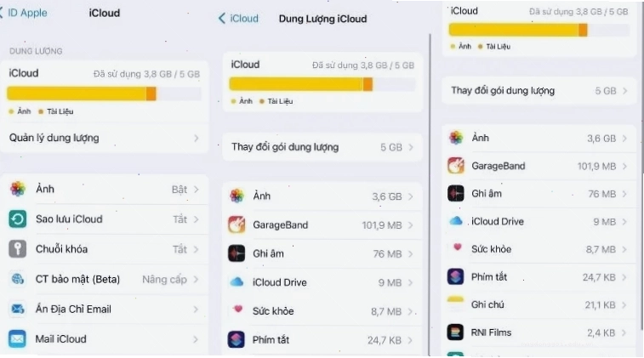Tap Ghi âm voice memo icon in middle panel

pos(237,253)
